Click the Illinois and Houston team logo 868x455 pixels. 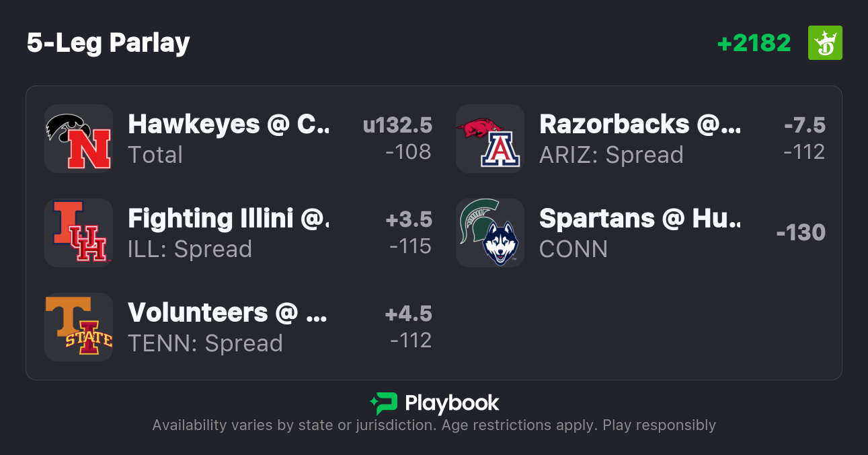point(79,233)
